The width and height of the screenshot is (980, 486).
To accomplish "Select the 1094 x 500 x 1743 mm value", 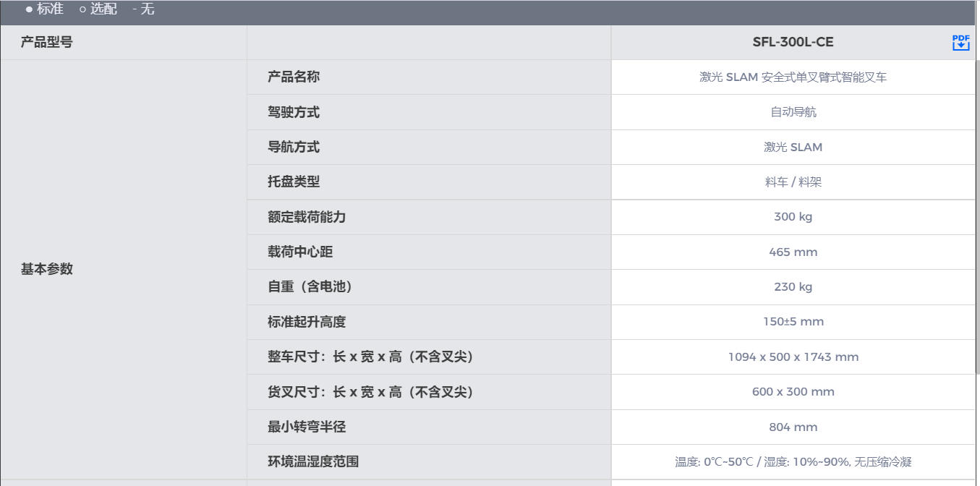I will (x=793, y=357).
